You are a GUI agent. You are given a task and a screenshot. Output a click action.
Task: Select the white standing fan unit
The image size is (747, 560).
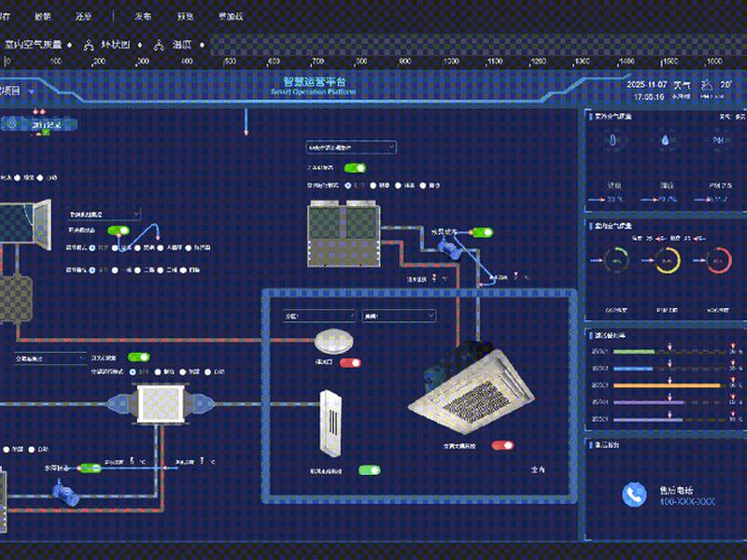point(331,423)
